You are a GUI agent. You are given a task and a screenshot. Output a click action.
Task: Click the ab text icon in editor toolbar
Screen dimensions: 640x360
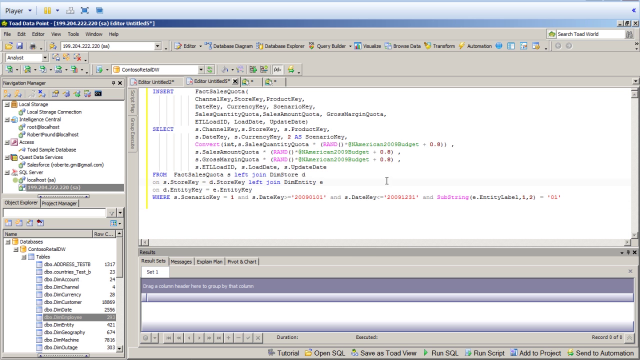coord(278,70)
